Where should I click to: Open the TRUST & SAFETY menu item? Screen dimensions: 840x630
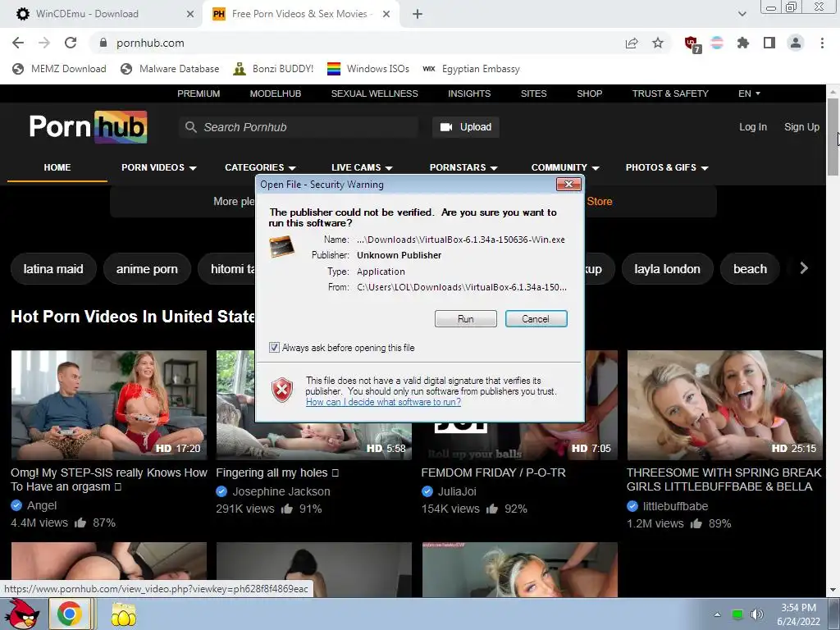click(670, 94)
